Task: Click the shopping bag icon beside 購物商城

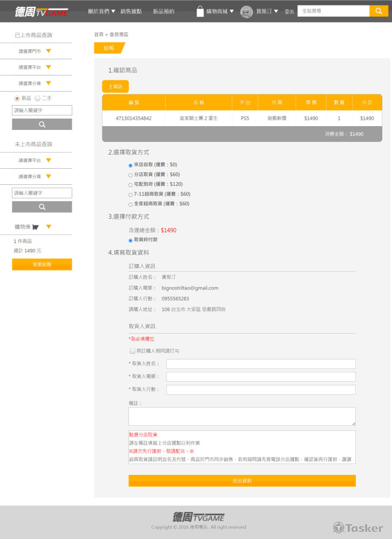Action: [x=200, y=11]
